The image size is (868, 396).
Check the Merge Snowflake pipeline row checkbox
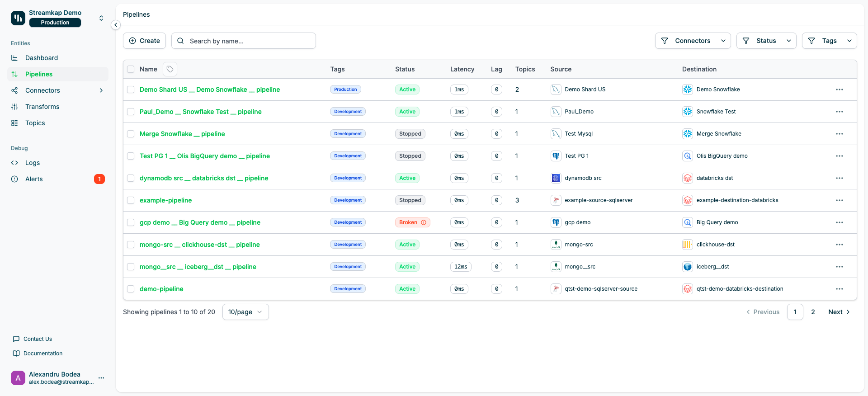(131, 134)
